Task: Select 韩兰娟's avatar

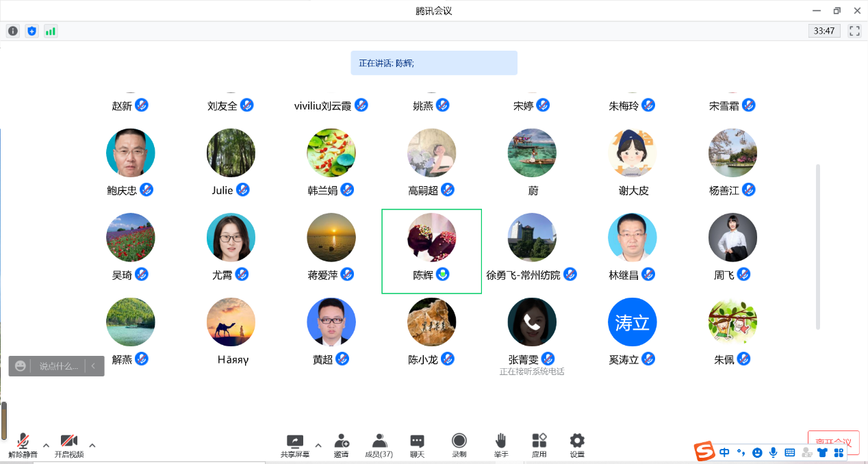Action: click(x=331, y=153)
